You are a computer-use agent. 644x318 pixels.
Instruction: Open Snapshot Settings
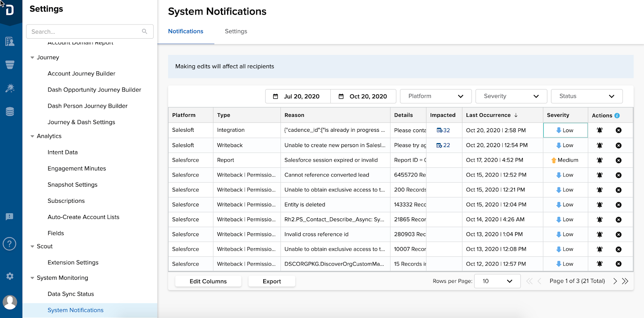(x=72, y=185)
